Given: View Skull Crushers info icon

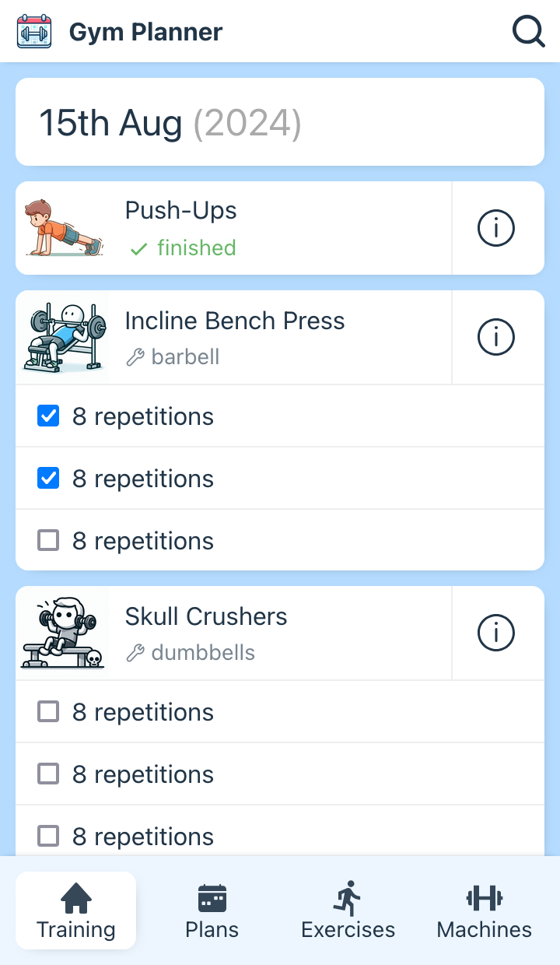Looking at the screenshot, I should coord(496,633).
